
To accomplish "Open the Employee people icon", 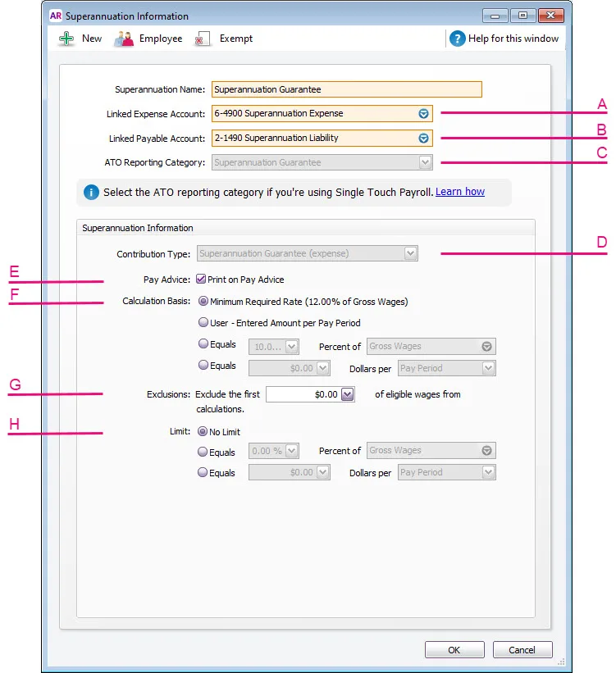I will 124,39.
